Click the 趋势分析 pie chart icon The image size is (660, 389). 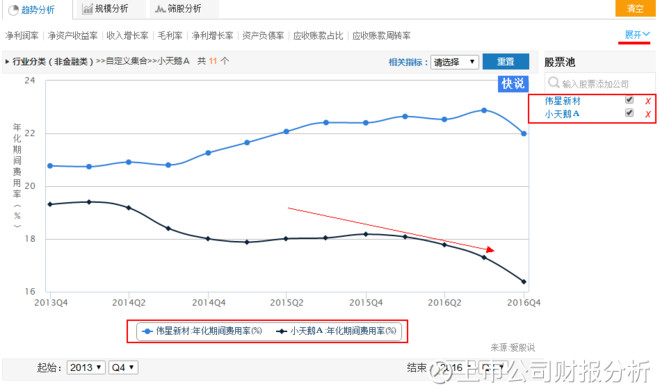(x=13, y=10)
